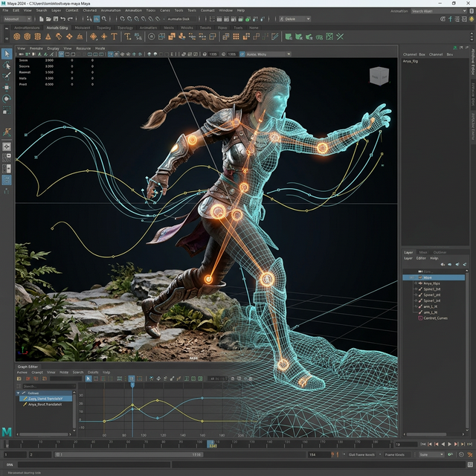This screenshot has width=476, height=476.
Task: Select the arrow Select tool in left toolbox
Action: tap(7, 54)
